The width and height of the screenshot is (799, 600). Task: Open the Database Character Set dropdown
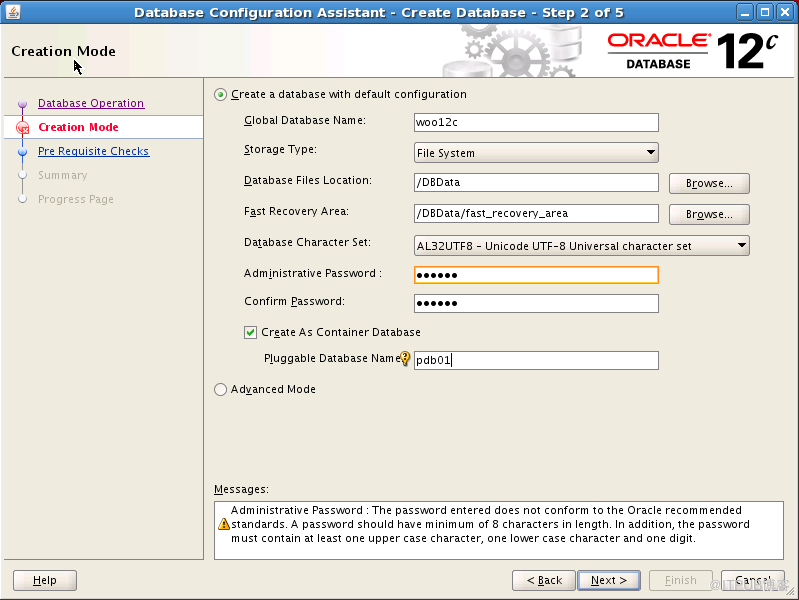click(581, 246)
